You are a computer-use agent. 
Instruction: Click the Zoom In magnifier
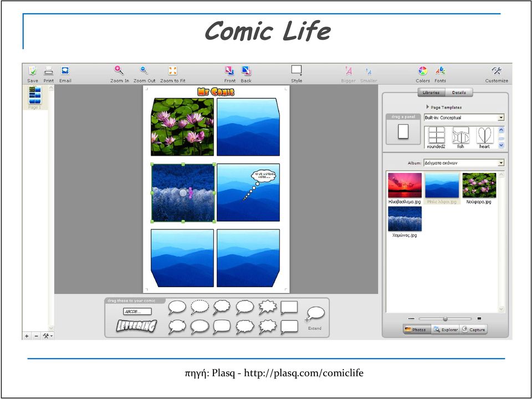coord(119,70)
